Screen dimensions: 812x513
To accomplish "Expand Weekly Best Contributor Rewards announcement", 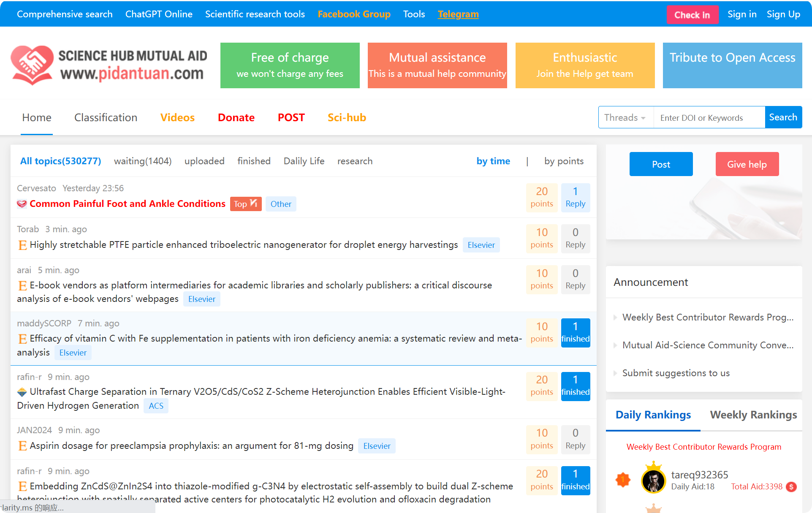I will [x=707, y=318].
